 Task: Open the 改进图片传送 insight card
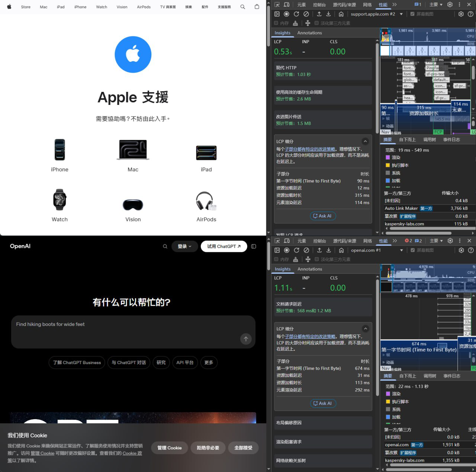pyautogui.click(x=323, y=120)
